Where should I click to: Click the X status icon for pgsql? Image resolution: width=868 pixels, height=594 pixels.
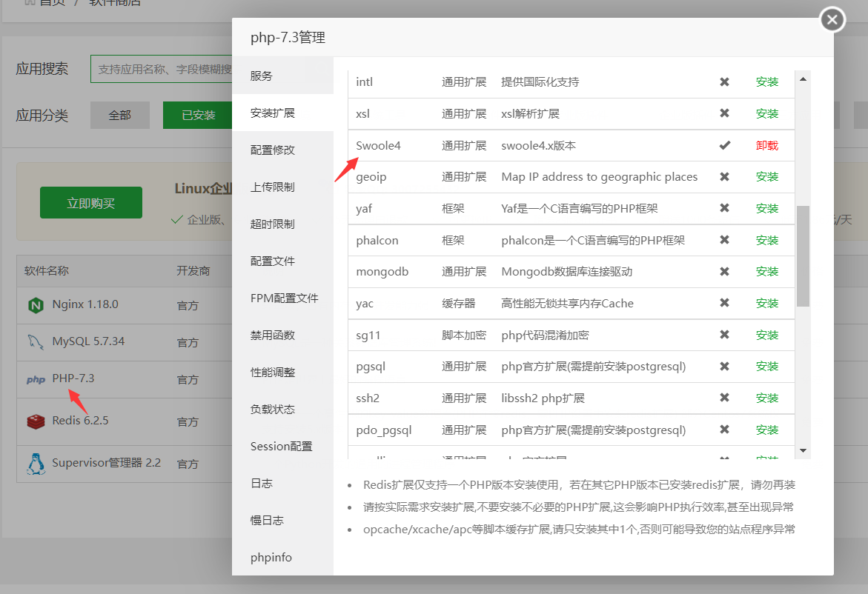point(724,366)
